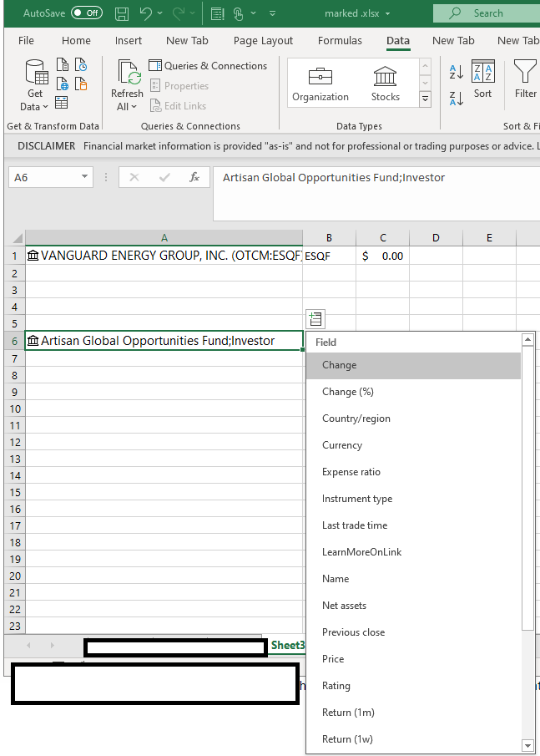This screenshot has width=540, height=756.
Task: Click the Search box in title bar
Action: pos(487,13)
